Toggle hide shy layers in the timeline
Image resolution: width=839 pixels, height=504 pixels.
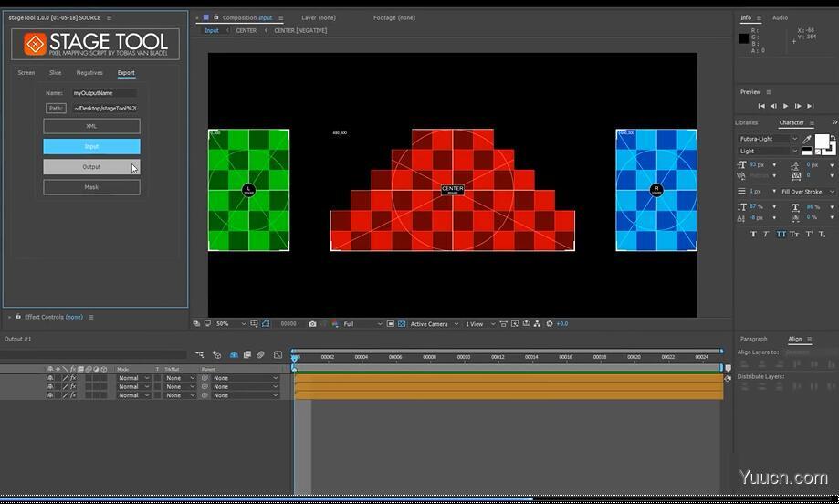point(234,355)
